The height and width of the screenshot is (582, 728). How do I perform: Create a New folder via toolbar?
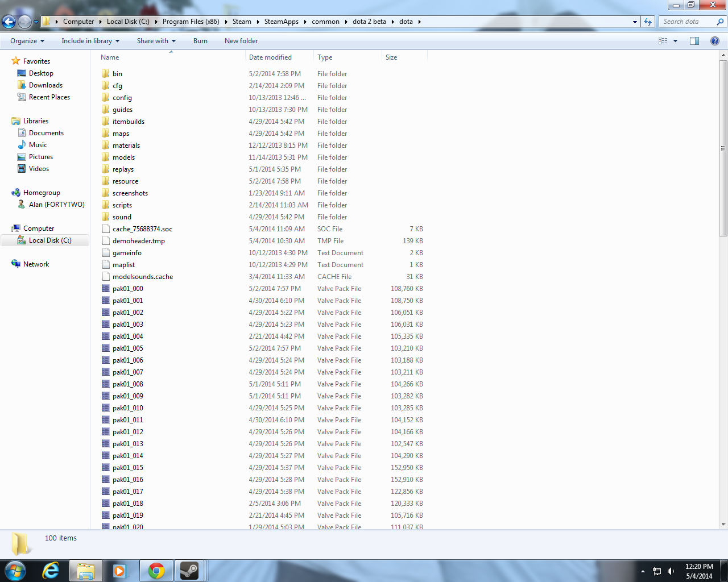(241, 41)
